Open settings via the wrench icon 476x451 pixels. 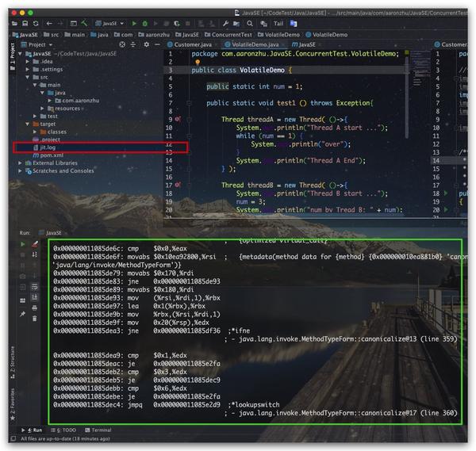(x=225, y=24)
